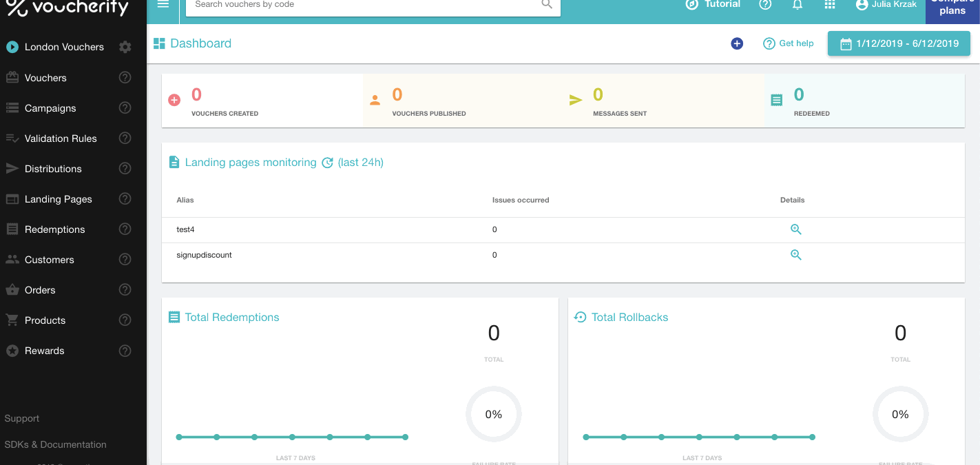Viewport: 980px width, 465px height.
Task: Click help icon next to Validation Rules
Action: [x=125, y=138]
